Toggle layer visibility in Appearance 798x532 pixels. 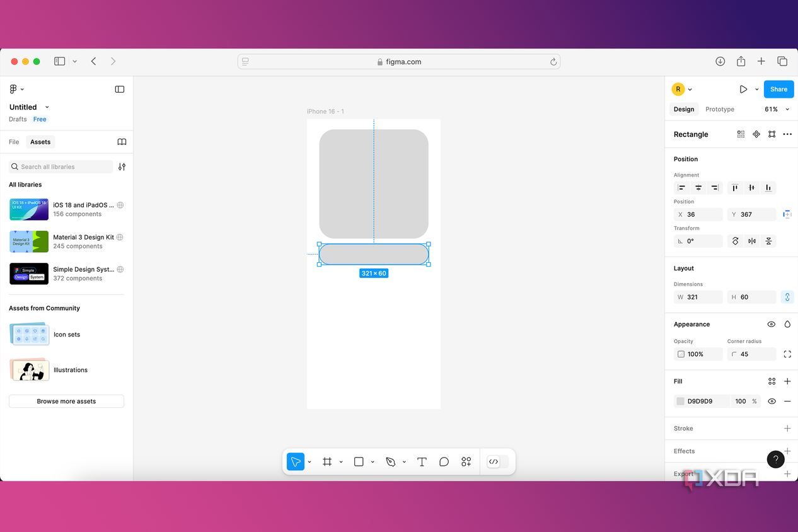coord(772,324)
